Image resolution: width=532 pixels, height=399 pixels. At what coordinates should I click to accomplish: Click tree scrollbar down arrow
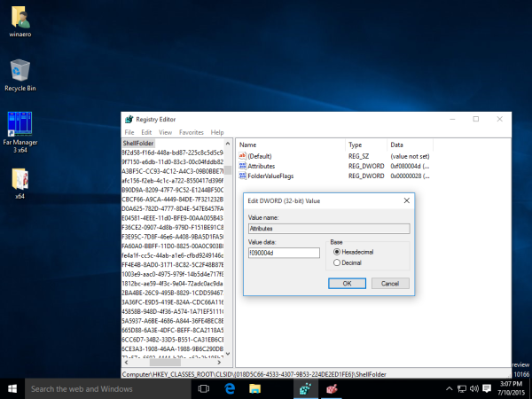pyautogui.click(x=228, y=354)
